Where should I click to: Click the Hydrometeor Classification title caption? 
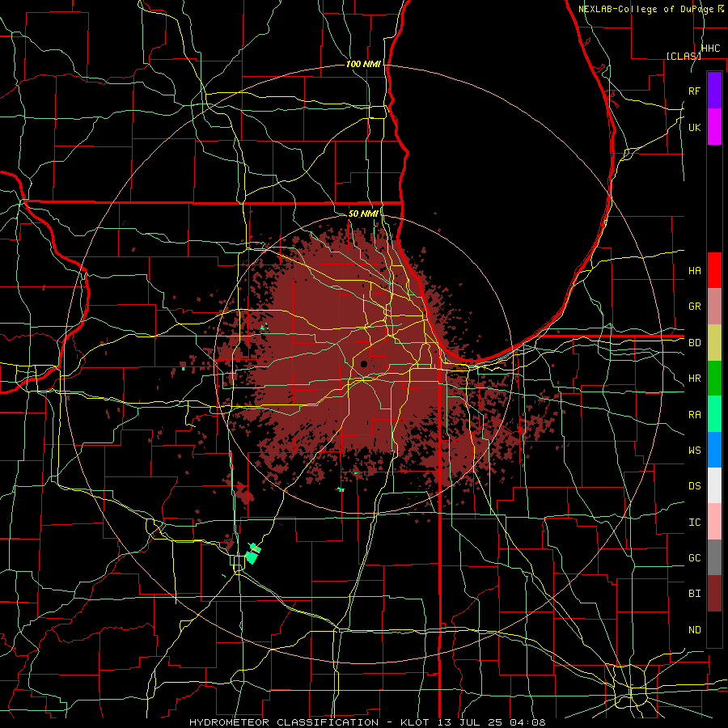pos(366,722)
